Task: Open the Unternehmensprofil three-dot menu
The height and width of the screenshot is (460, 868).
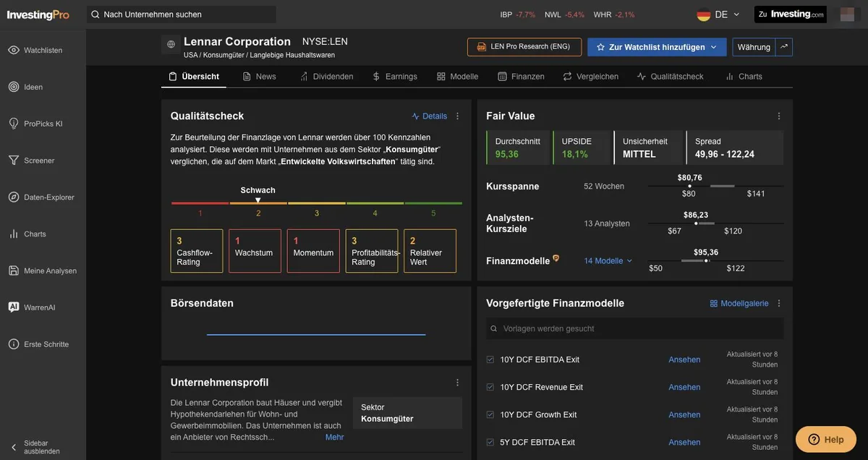Action: click(458, 383)
